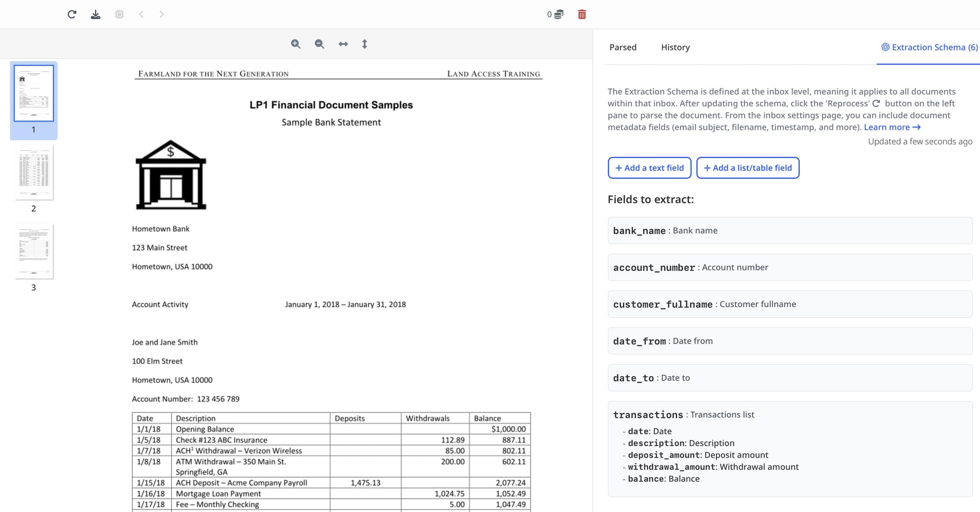Go to previous document arrow

(x=141, y=14)
